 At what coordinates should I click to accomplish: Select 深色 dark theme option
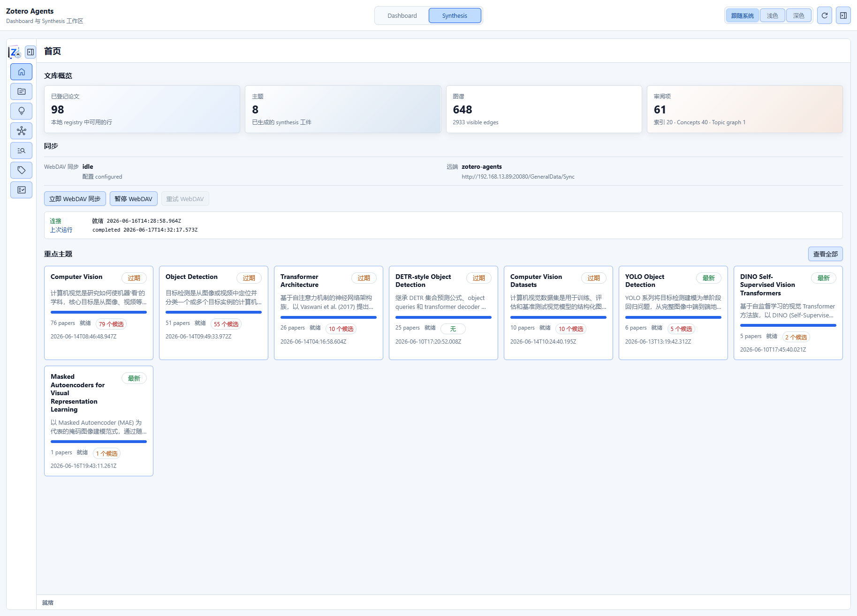(799, 15)
